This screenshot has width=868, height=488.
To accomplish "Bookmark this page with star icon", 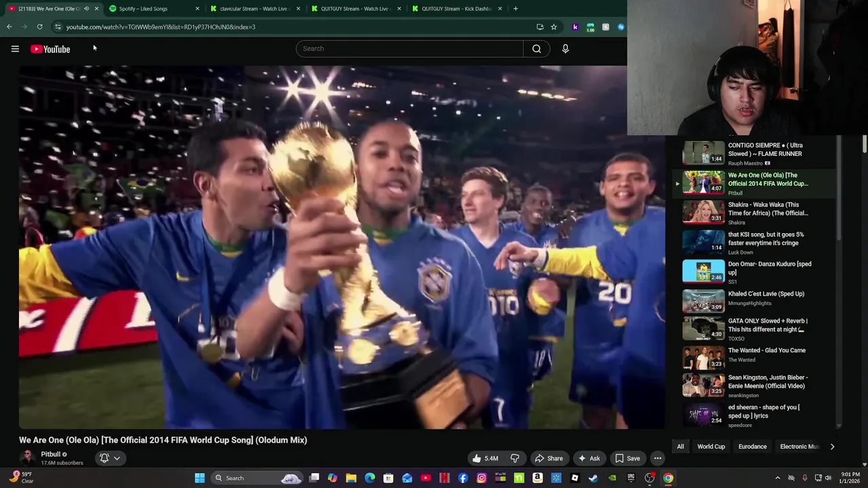I will point(554,27).
